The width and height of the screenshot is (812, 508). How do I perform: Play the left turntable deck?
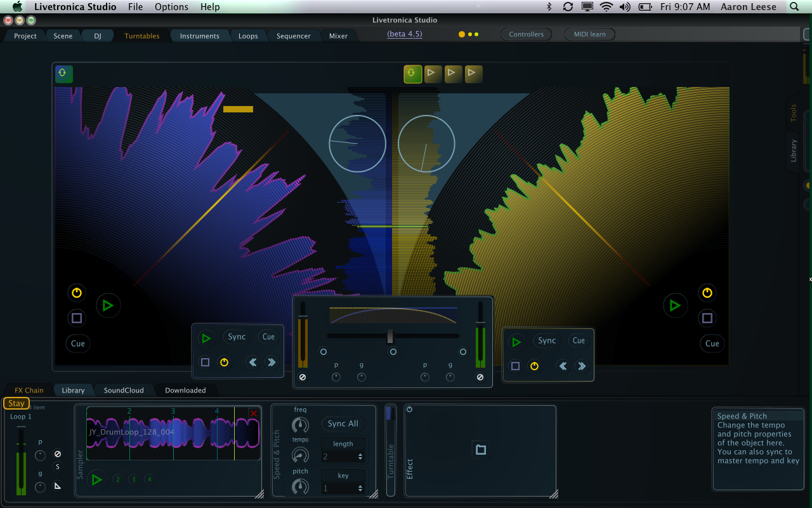108,306
